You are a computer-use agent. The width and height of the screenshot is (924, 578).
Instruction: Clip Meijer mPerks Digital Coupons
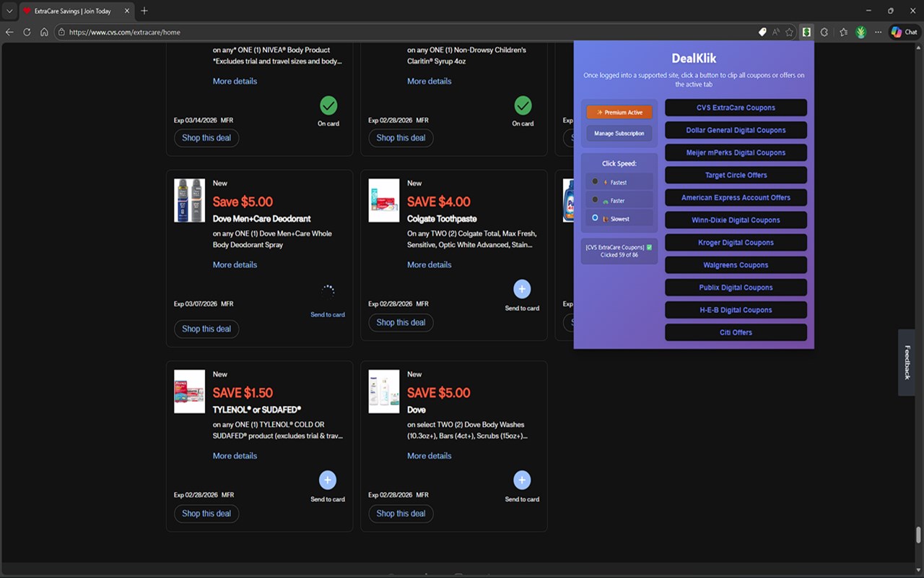click(x=736, y=152)
